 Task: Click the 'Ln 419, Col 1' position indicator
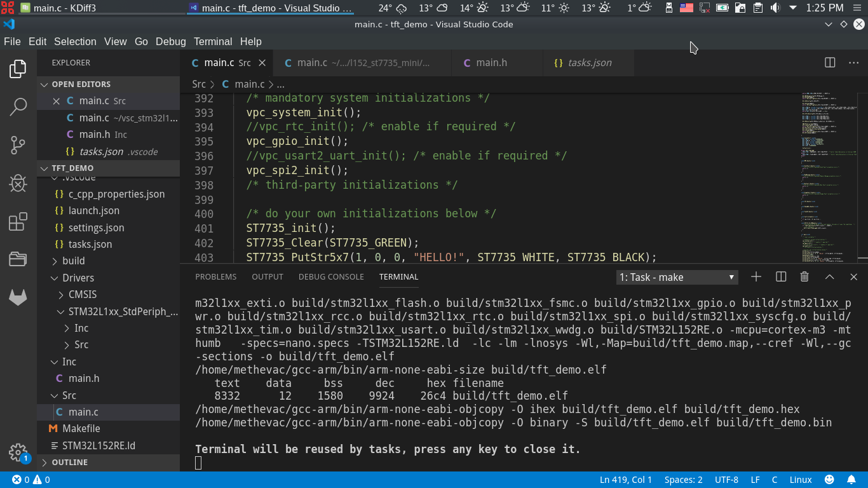click(626, 480)
